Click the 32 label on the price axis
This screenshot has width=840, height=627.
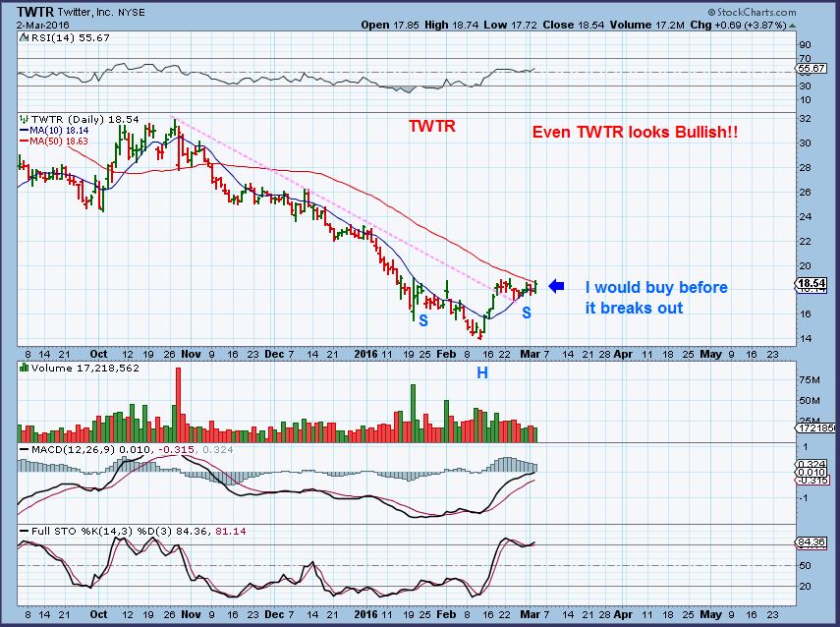pyautogui.click(x=805, y=119)
